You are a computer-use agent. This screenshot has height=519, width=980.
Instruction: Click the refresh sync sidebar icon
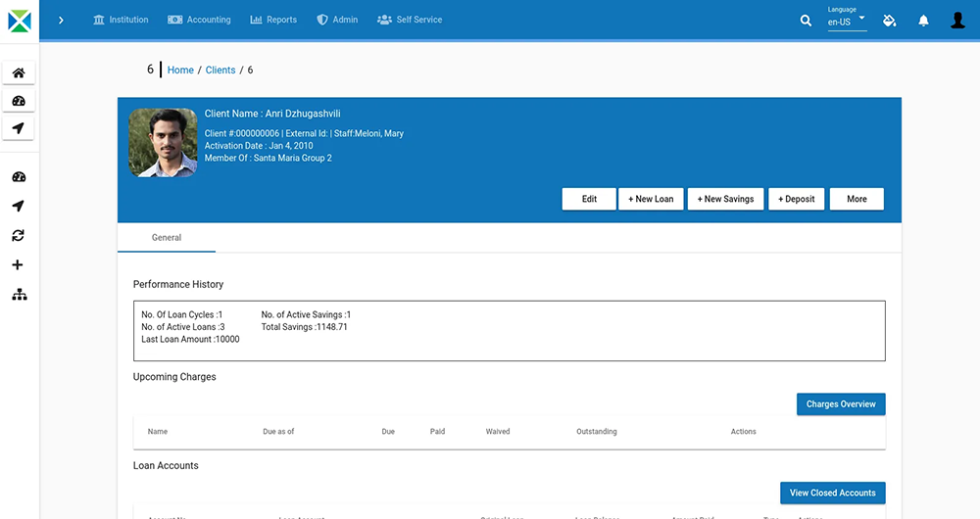click(x=18, y=235)
